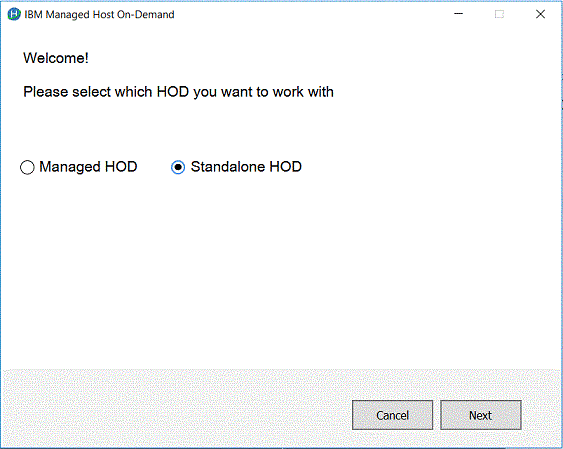Click the IBM Host On-Demand title bar icon
This screenshot has height=449, width=563.
pos(14,14)
